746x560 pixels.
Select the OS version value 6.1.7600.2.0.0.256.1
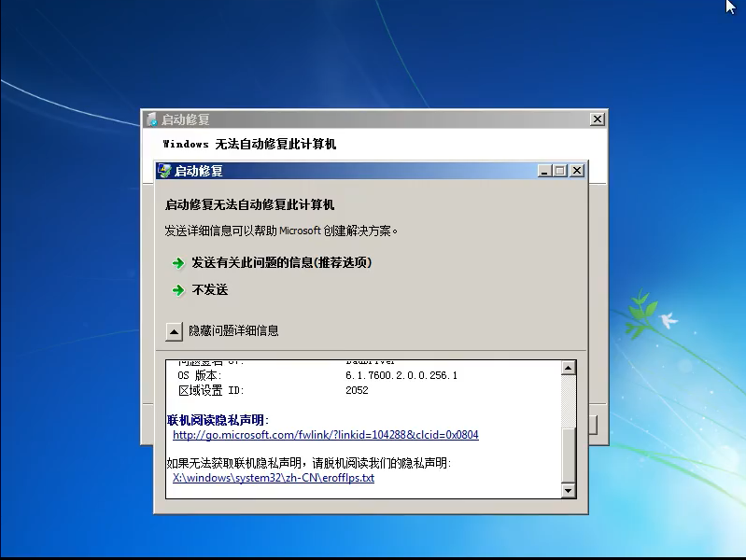401,375
